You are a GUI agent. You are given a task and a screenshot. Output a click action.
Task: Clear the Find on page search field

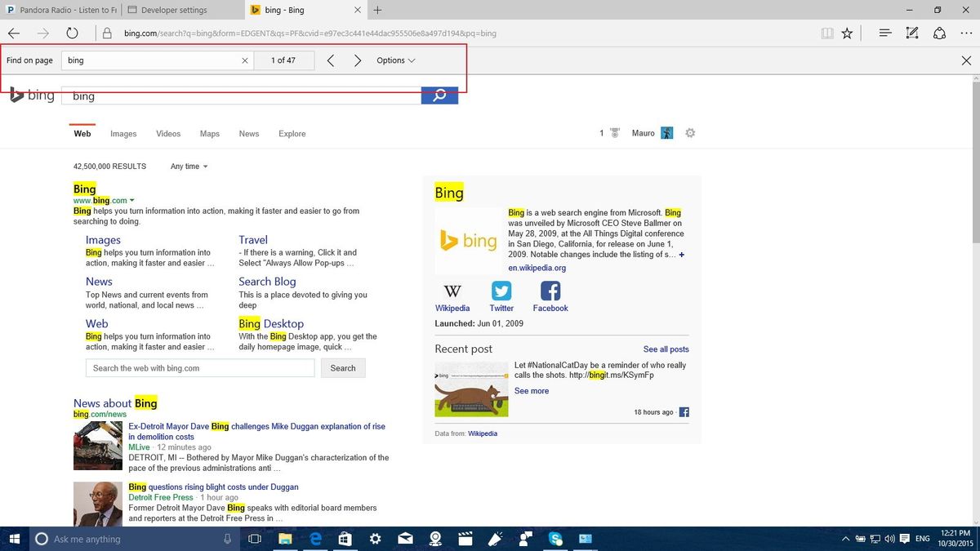pos(244,60)
